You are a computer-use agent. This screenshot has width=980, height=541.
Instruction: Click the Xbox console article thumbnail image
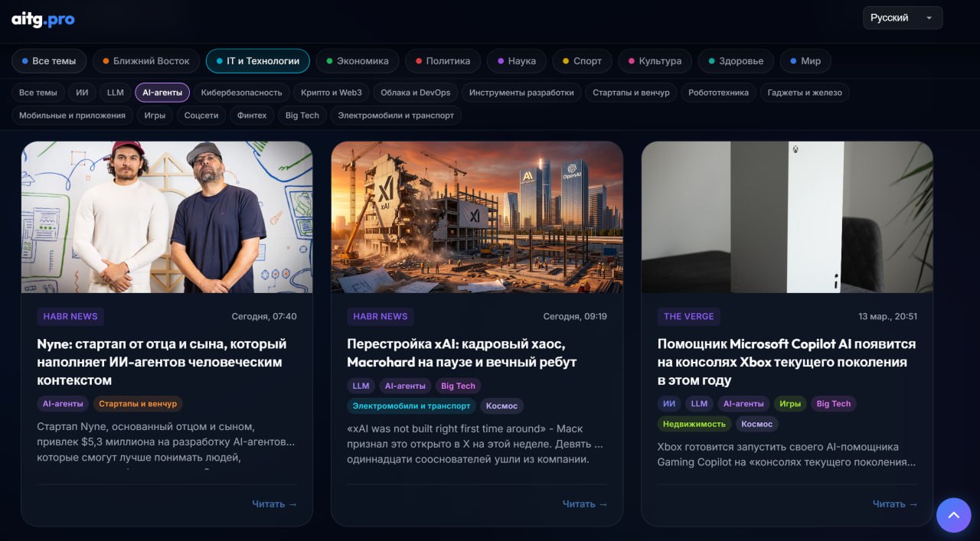[787, 217]
